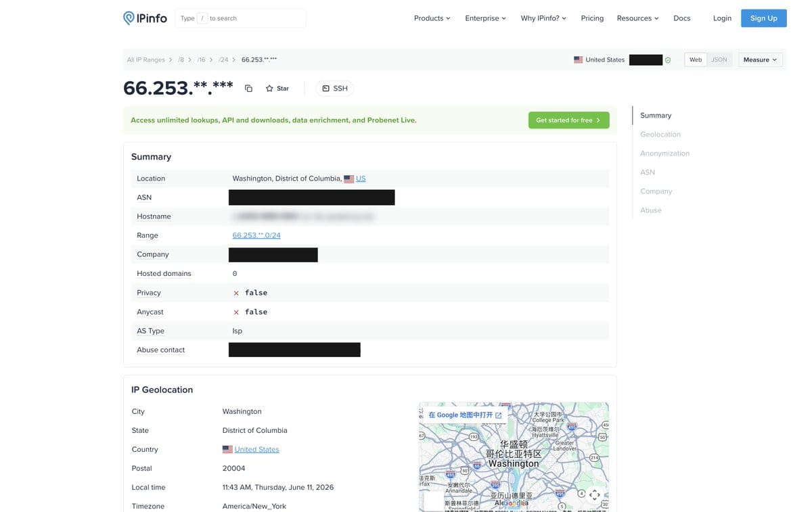Select the District of Columbia state value
Screen dimensions: 812x512
[255, 430]
